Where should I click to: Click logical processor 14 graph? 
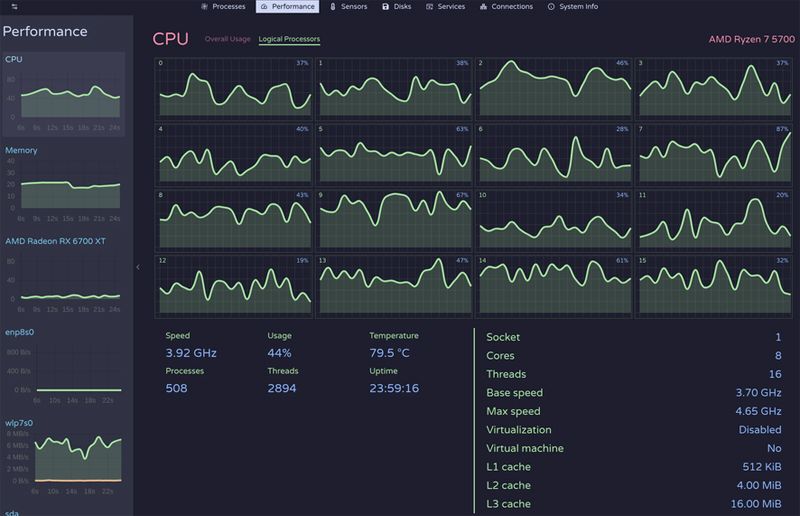[554, 286]
